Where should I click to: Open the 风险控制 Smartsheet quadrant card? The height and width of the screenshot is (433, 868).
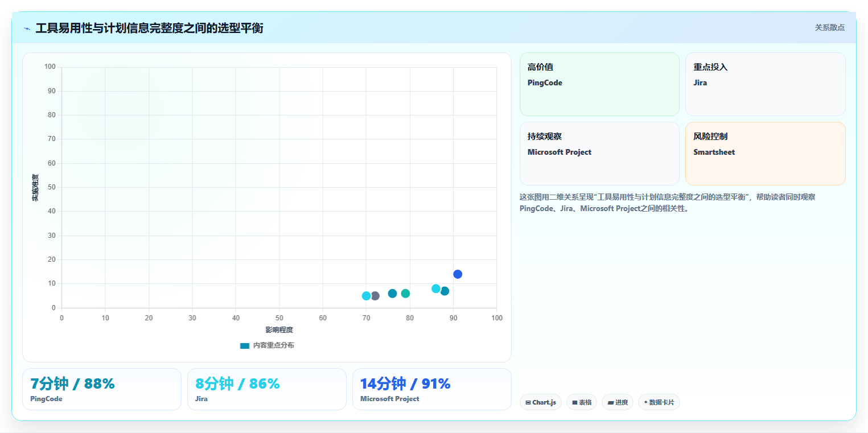[765, 154]
